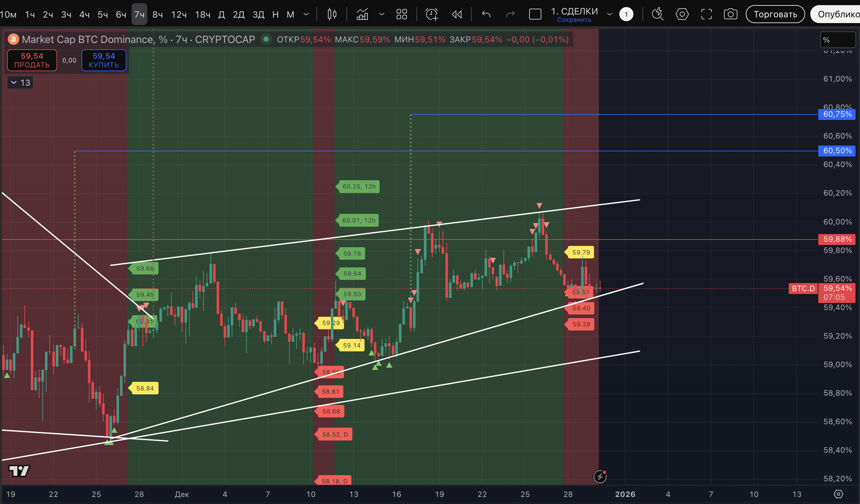Take a chart snapshot with the camera icon
This screenshot has height=504, width=860.
point(730,14)
